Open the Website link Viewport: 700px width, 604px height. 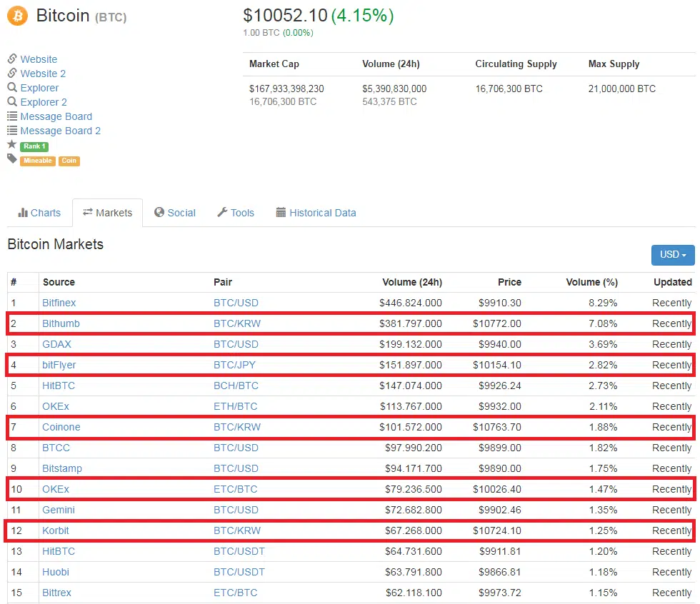[x=39, y=59]
